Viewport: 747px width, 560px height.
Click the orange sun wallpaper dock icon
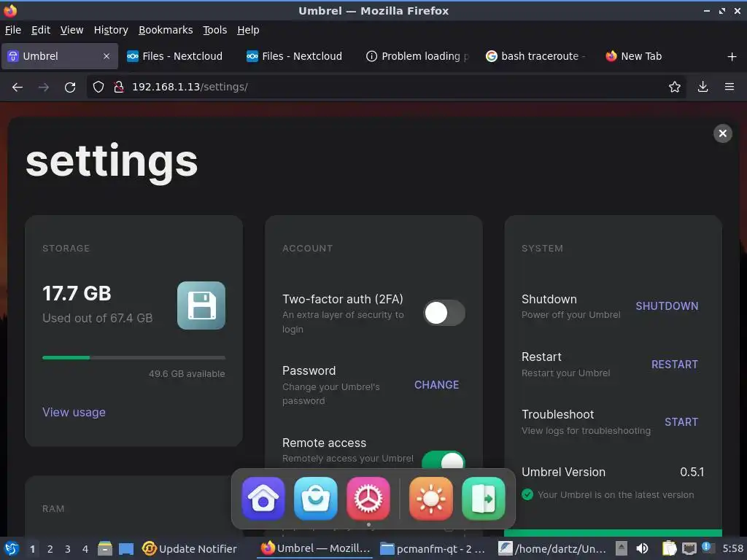tap(430, 499)
